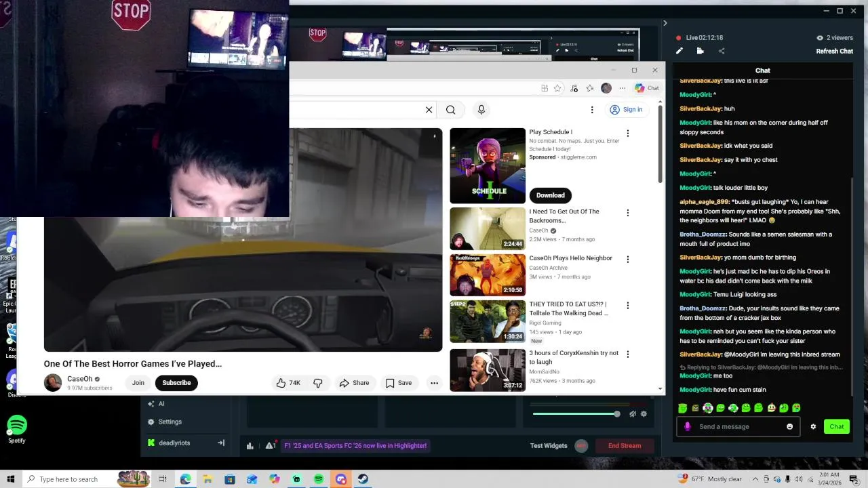
Task: Open F1 '25 Highlighter announcement banner
Action: 355,445
